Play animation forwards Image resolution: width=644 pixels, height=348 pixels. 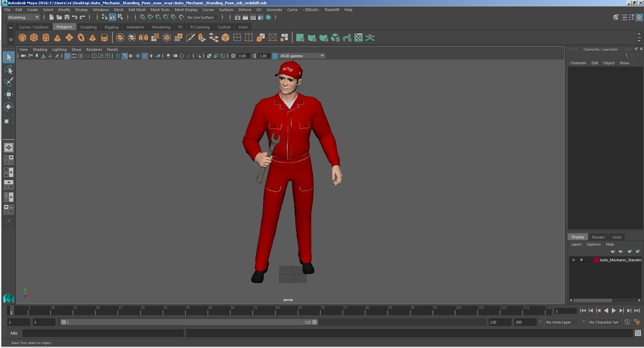pyautogui.click(x=614, y=311)
